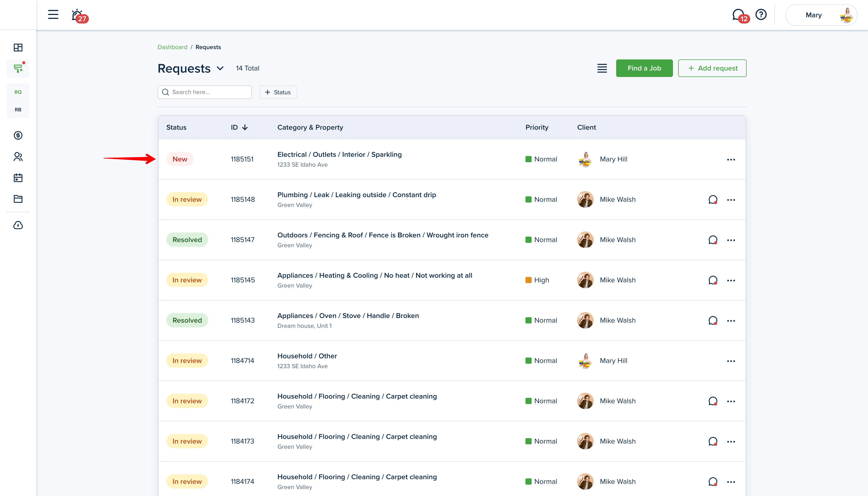
Task: Select the RB sidebar submenu item
Action: pos(18,110)
